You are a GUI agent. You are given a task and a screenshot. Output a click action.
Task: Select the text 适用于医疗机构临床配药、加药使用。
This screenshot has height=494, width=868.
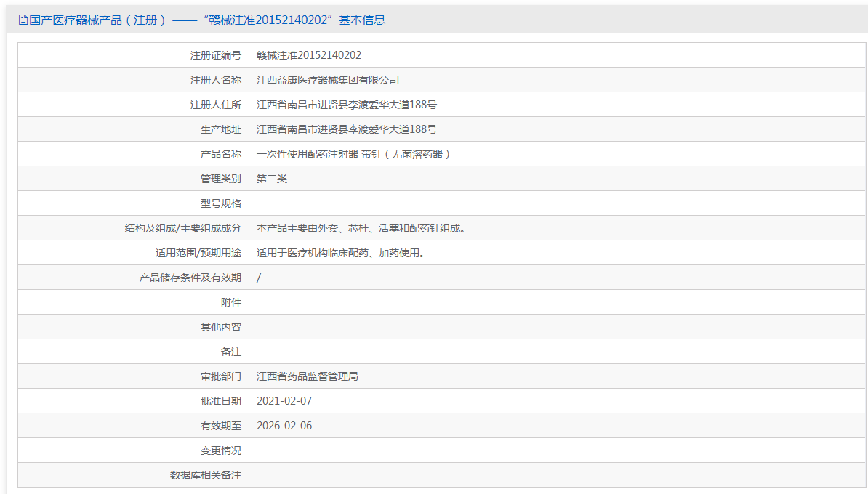342,253
